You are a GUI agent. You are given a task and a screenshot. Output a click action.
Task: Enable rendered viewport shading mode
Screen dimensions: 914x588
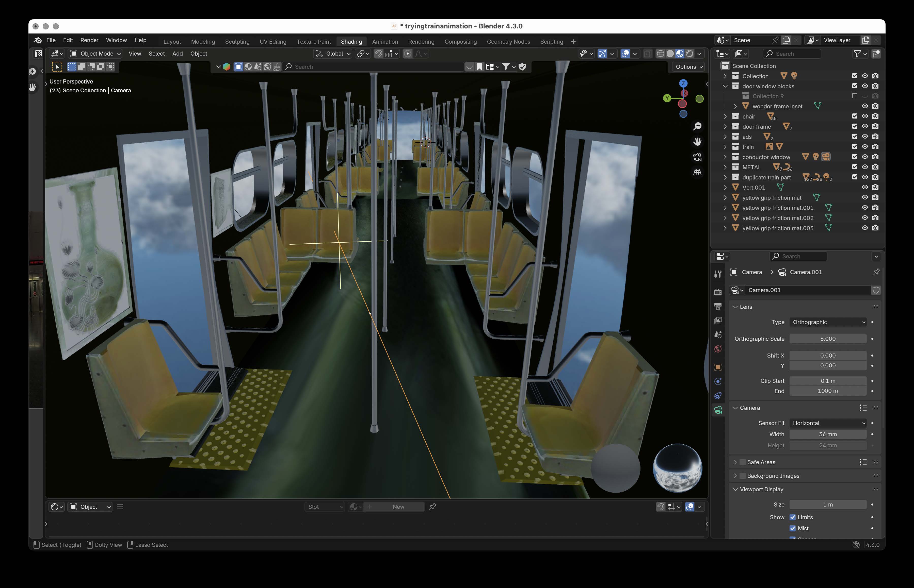point(689,54)
